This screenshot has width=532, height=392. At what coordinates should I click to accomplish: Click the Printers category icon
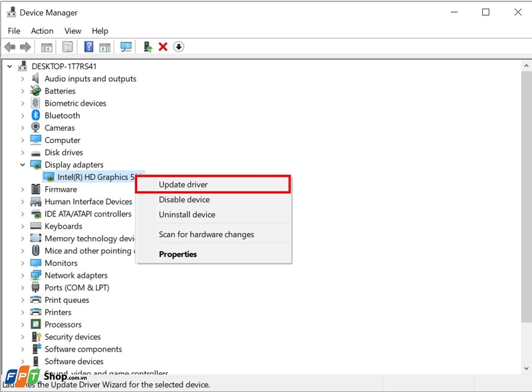click(x=36, y=312)
